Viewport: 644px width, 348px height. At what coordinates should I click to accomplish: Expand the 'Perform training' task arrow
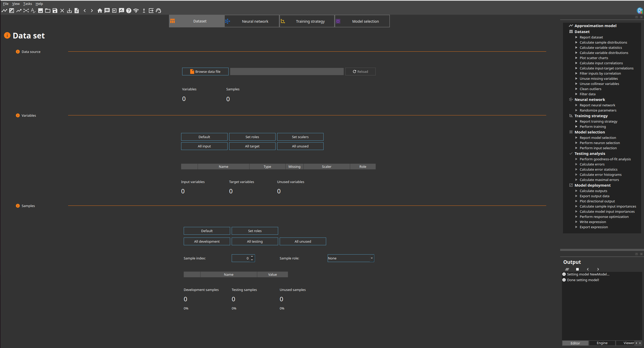(576, 126)
